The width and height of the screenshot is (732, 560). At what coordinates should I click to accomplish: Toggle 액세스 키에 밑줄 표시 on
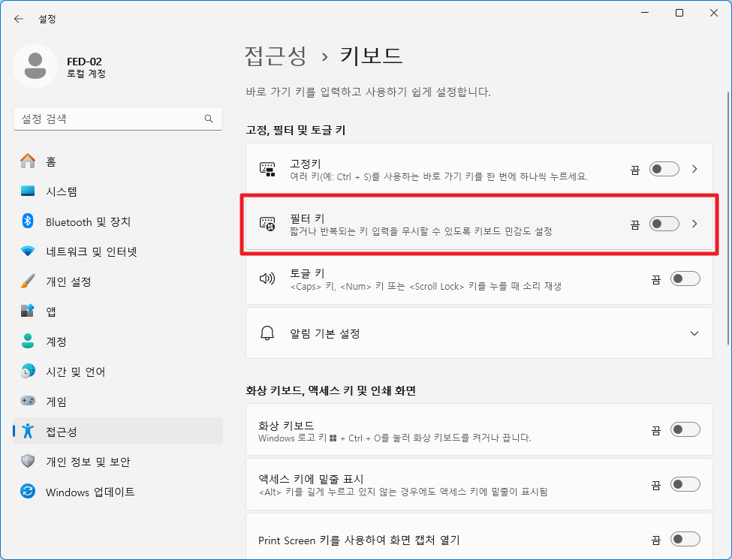(685, 484)
